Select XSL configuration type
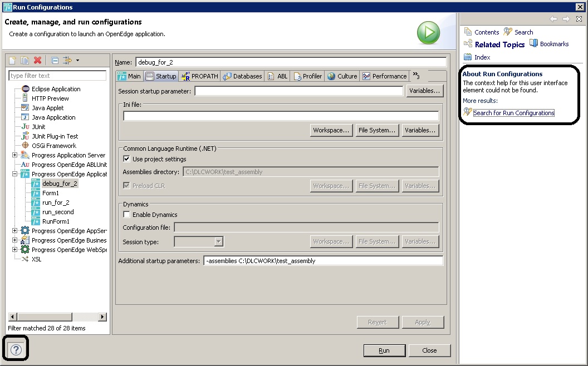This screenshot has height=366, width=588. click(x=36, y=259)
